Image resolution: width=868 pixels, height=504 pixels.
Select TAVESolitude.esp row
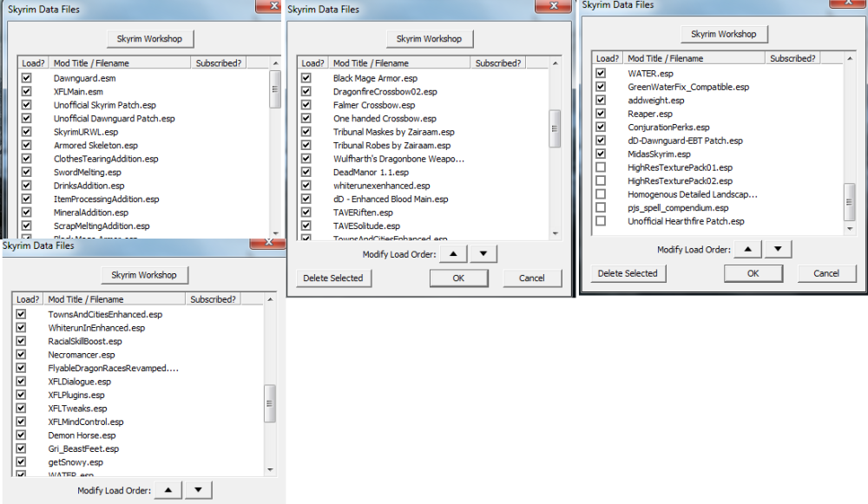[366, 226]
